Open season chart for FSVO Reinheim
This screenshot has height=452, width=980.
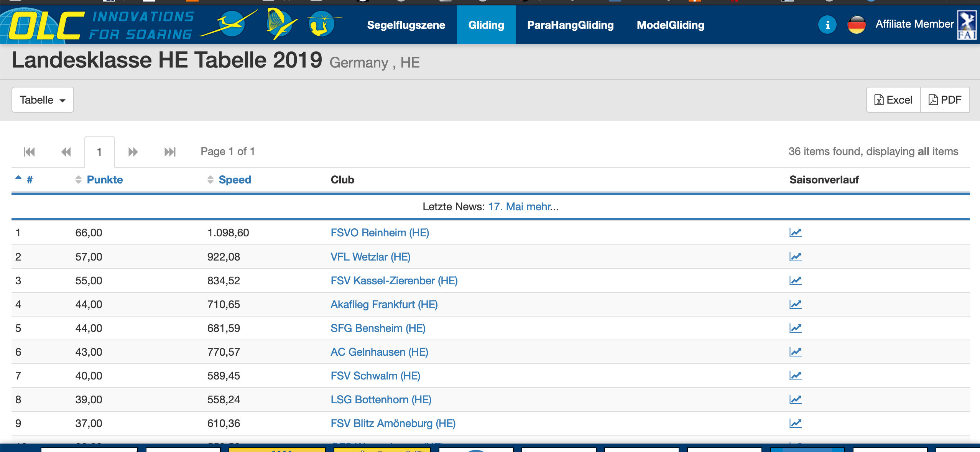pos(796,233)
